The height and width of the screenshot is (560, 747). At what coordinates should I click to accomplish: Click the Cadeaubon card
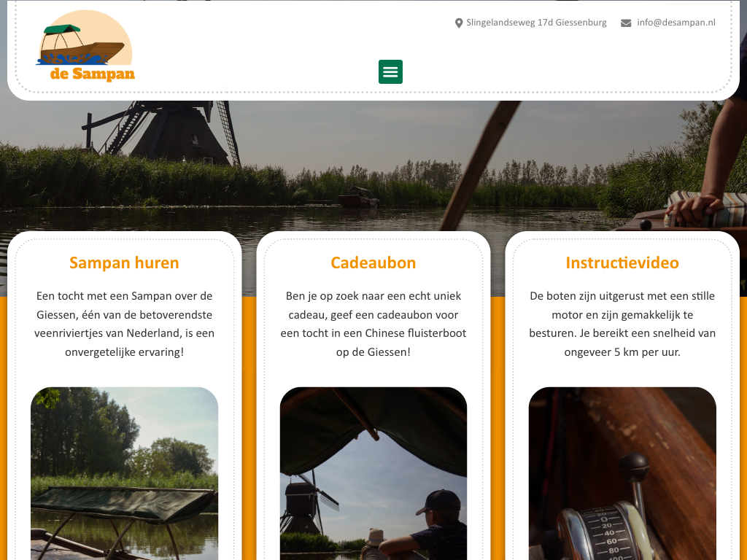373,395
